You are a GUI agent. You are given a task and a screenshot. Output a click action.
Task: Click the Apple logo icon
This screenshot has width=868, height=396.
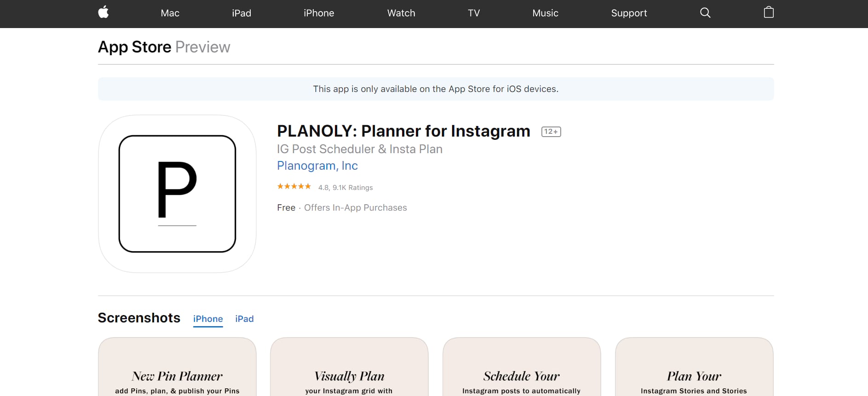(103, 12)
